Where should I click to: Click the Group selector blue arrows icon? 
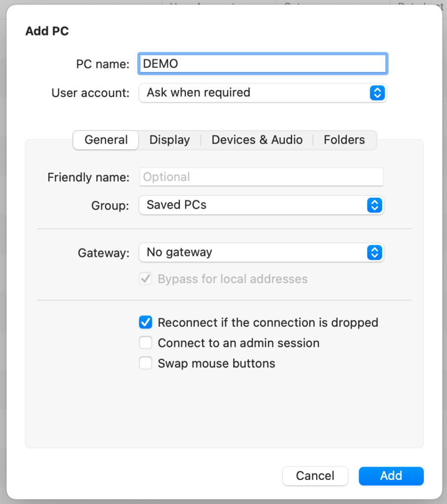(x=374, y=205)
